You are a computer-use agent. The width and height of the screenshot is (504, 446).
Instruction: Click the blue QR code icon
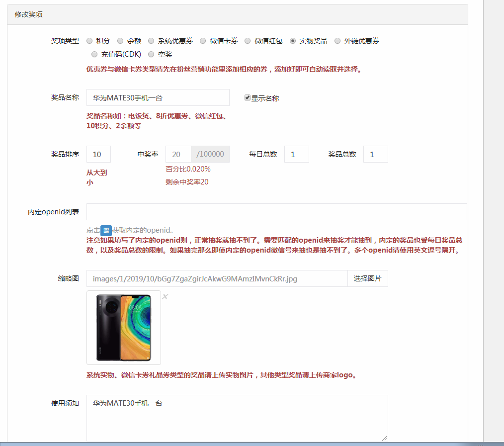click(106, 230)
